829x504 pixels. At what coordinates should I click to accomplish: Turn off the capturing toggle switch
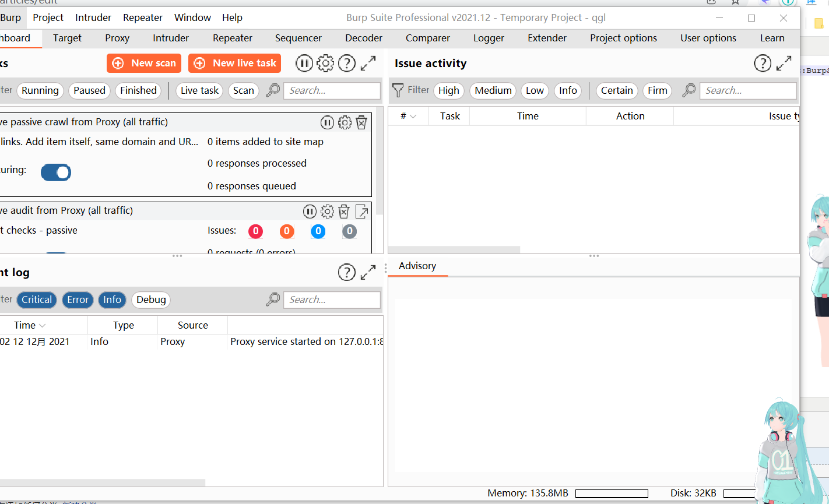[x=55, y=172]
